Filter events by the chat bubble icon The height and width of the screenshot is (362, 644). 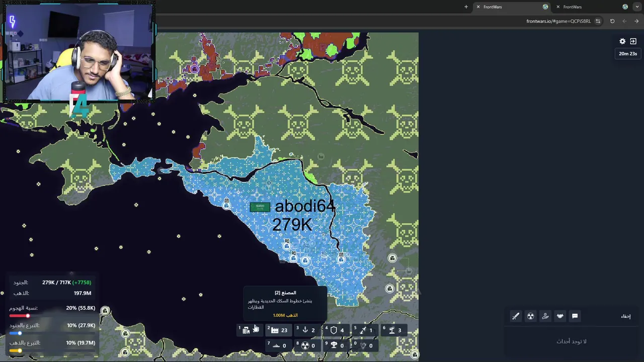pos(575,316)
